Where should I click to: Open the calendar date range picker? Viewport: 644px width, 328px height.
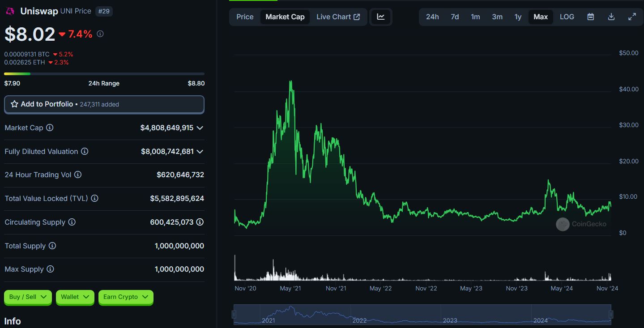click(x=591, y=17)
